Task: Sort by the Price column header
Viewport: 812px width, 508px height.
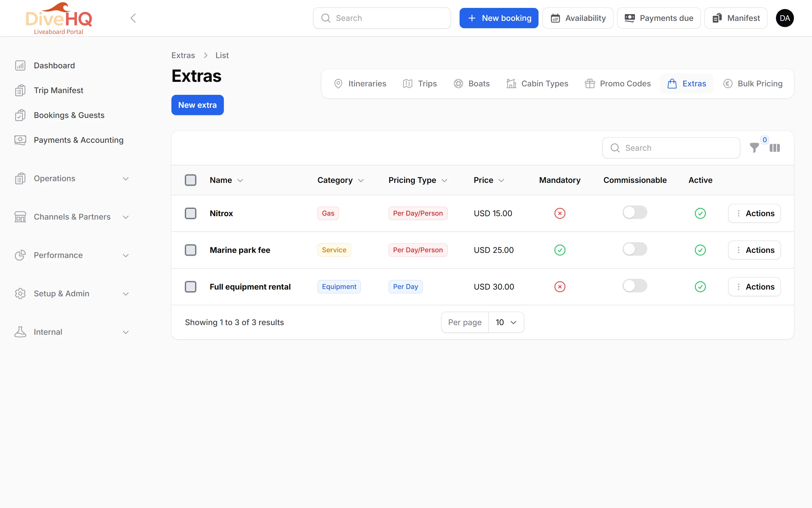Action: 489,180
